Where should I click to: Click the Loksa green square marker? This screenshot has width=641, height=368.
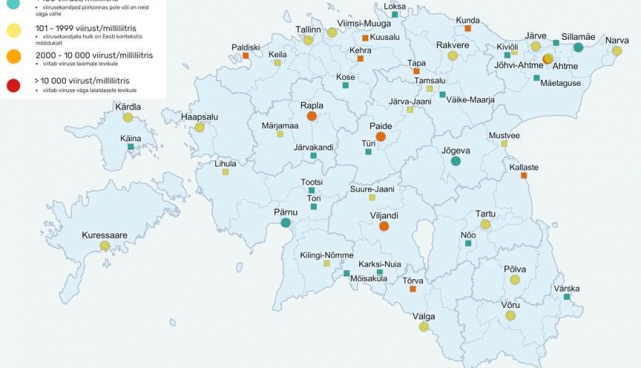tap(395, 15)
